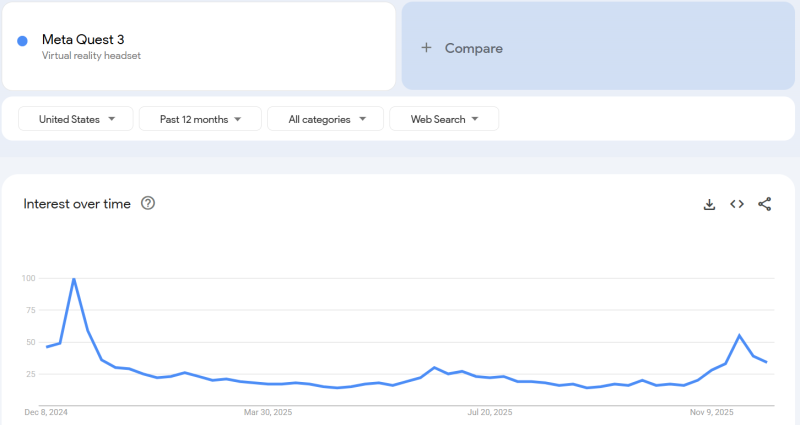Download the Interest over time data
This screenshot has height=425, width=800.
(x=709, y=204)
